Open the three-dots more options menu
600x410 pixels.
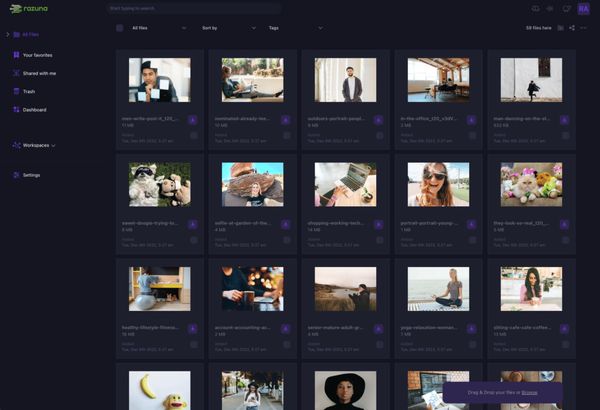(583, 28)
